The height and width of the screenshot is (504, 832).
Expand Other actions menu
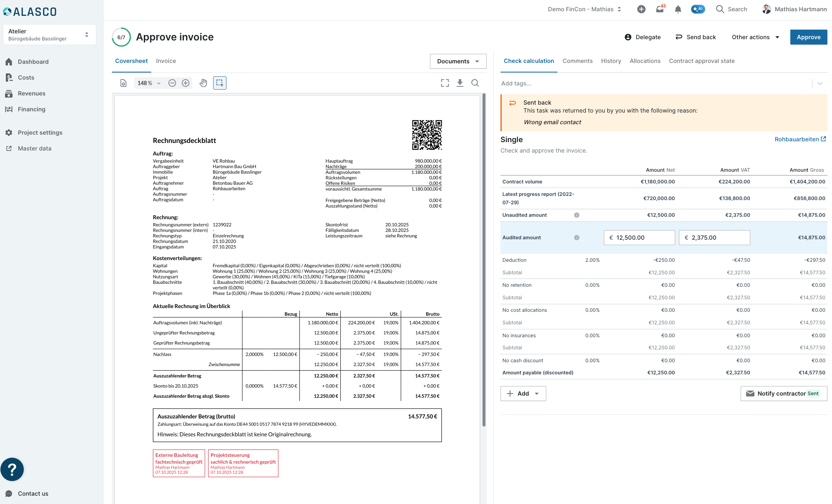[755, 37]
